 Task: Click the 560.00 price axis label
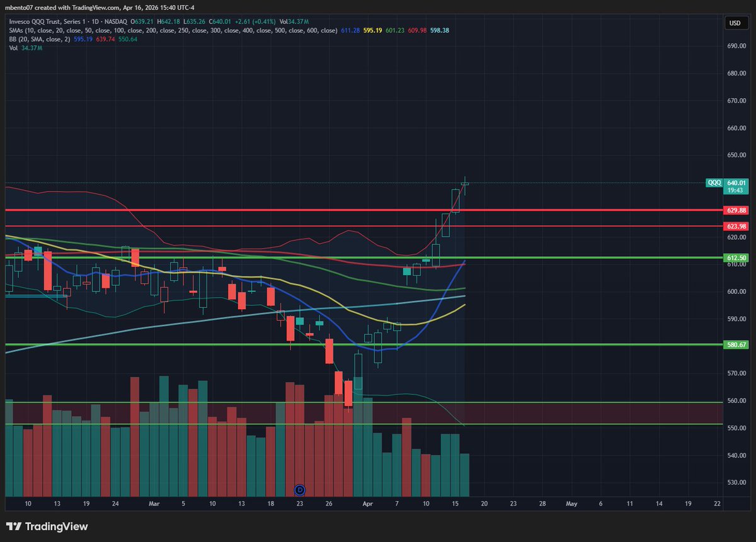pos(736,401)
